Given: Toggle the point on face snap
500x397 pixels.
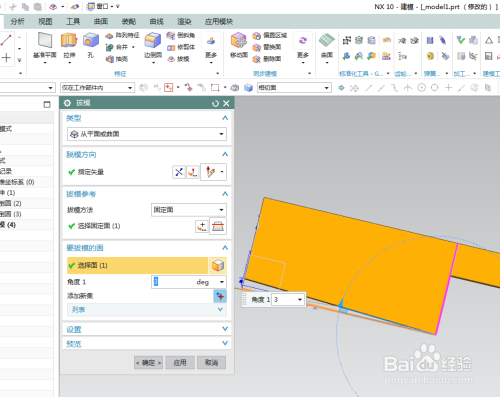Looking at the screenshot, I should pos(474,88).
